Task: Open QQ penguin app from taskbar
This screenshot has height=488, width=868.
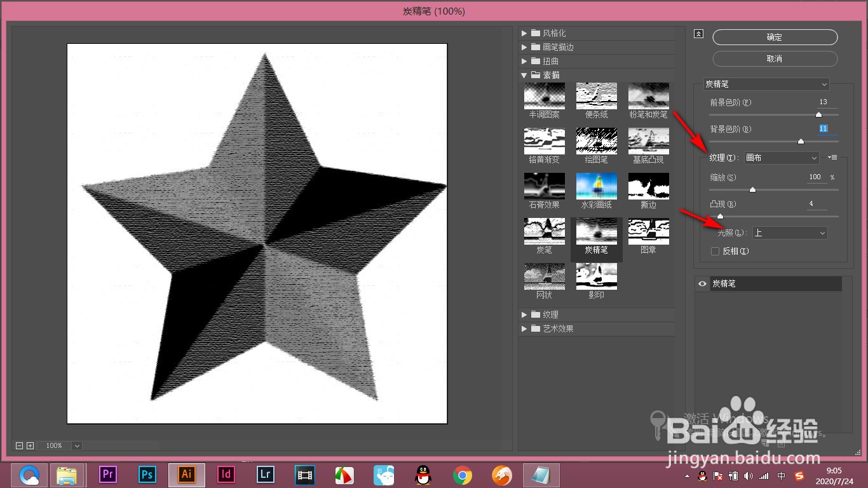Action: [x=423, y=475]
